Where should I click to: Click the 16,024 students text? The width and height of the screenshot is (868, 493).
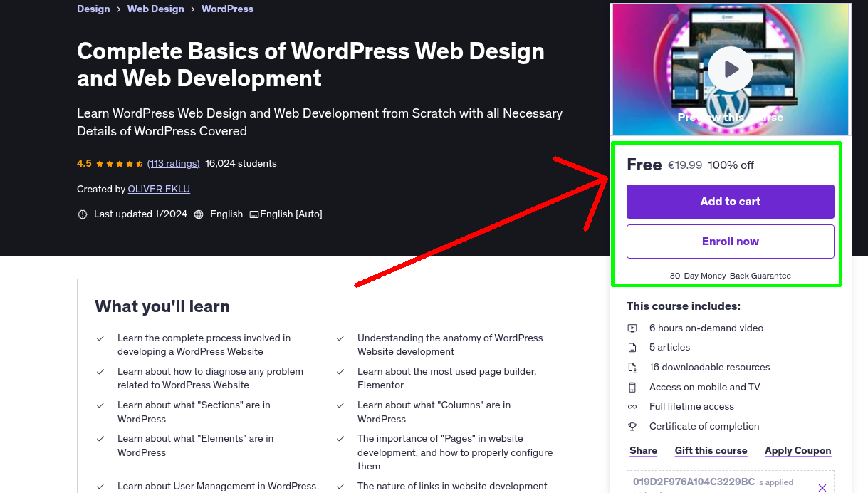tap(241, 163)
